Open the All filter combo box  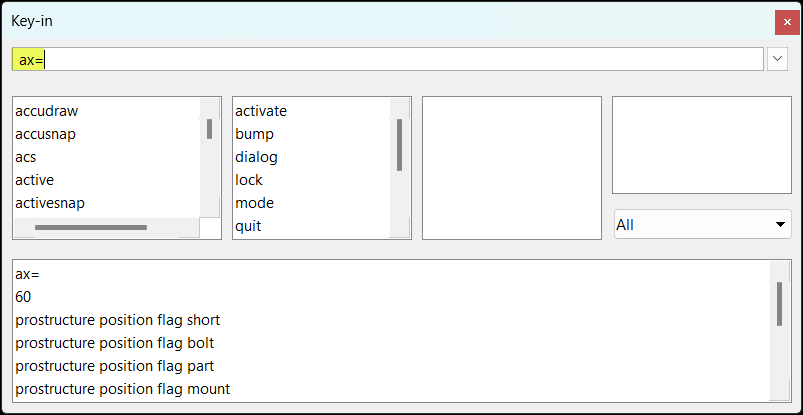pyautogui.click(x=703, y=224)
